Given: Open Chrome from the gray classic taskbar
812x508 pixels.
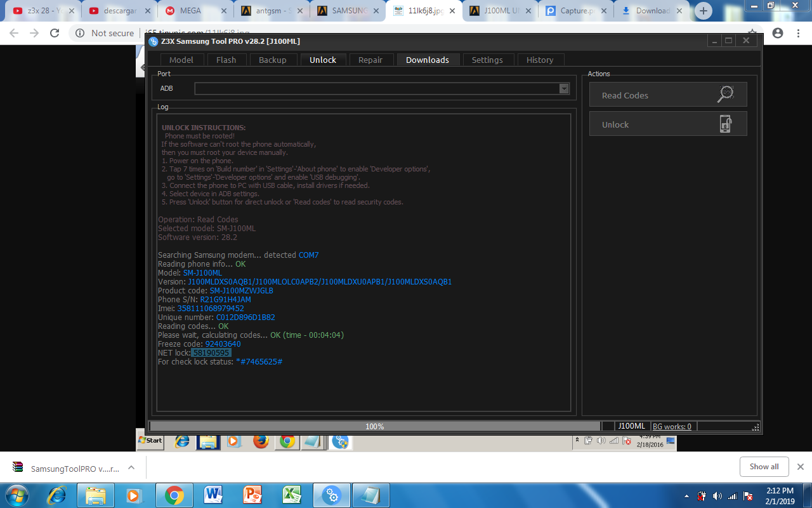Looking at the screenshot, I should 287,441.
